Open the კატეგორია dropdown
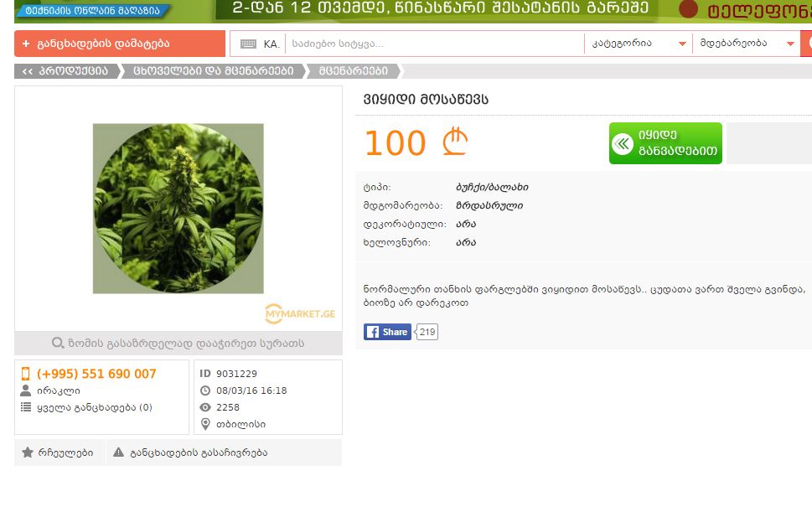 coord(638,44)
